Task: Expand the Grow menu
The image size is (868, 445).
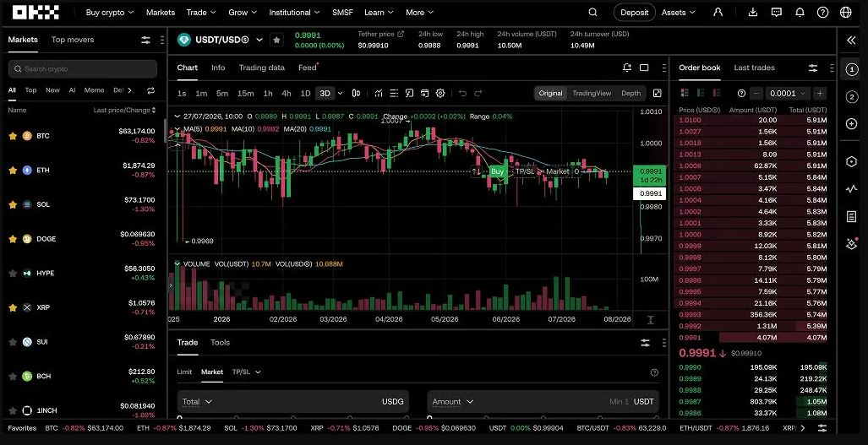Action: (x=243, y=12)
